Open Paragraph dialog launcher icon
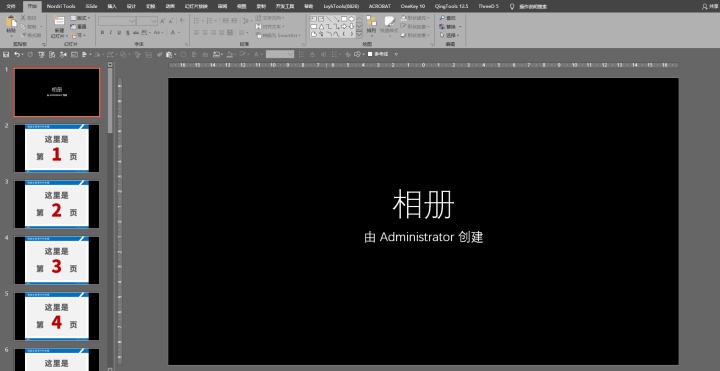The image size is (720, 371). (x=303, y=45)
